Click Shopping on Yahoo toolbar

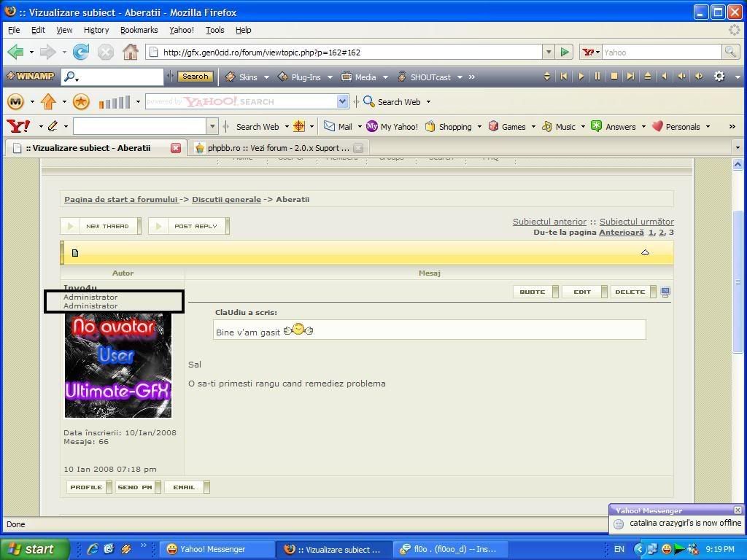[x=449, y=127]
